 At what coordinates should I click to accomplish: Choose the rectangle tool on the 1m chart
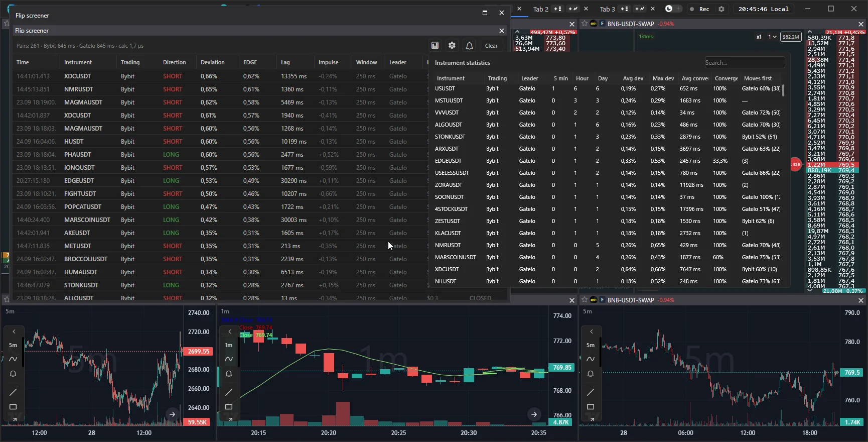tap(229, 407)
